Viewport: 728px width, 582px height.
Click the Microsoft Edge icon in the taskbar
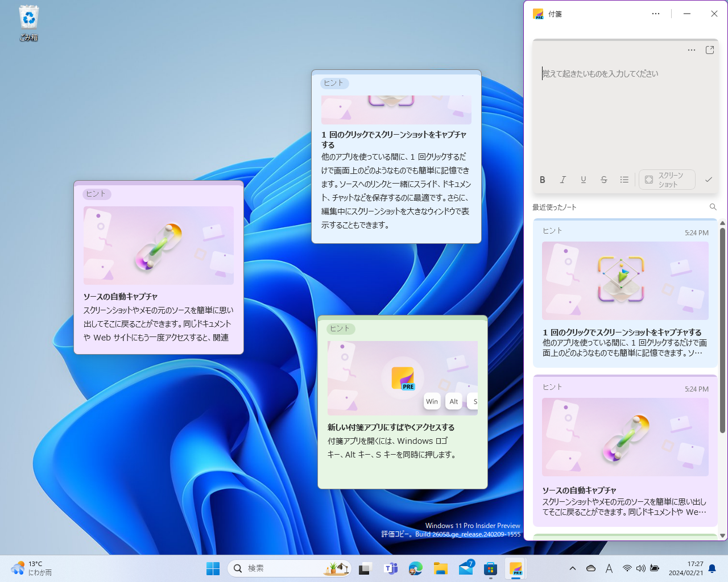tap(416, 568)
